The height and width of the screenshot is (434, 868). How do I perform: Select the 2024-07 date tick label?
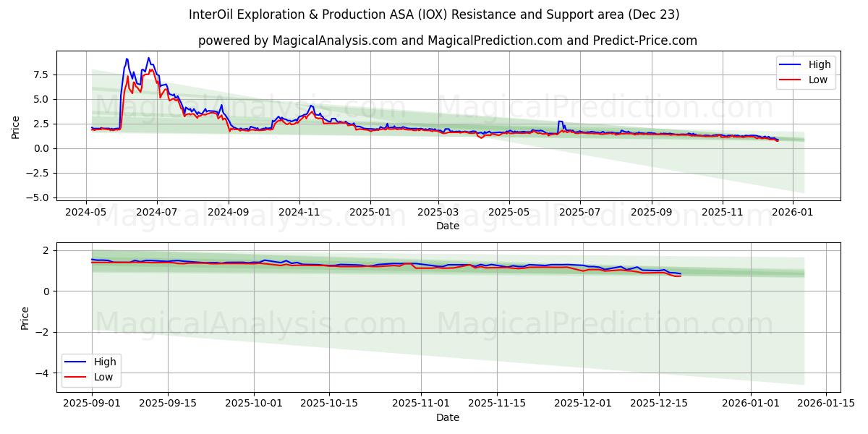click(x=156, y=210)
